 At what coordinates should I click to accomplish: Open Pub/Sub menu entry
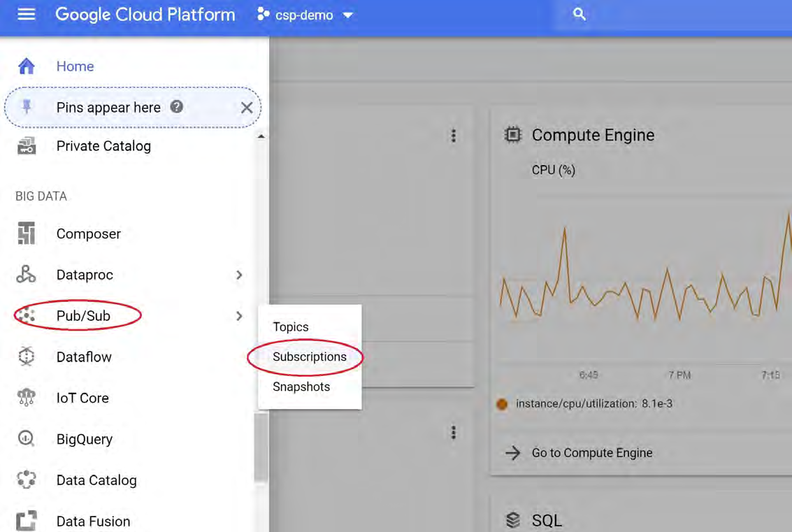(x=83, y=316)
